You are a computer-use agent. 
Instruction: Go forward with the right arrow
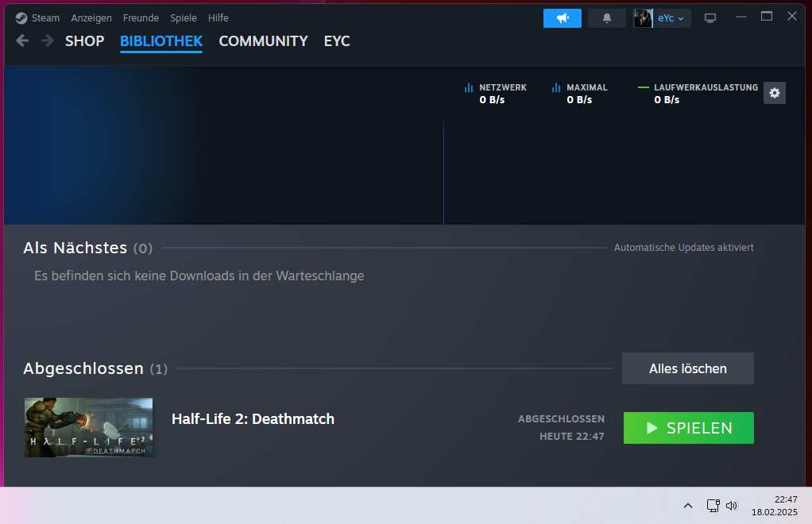pos(48,40)
